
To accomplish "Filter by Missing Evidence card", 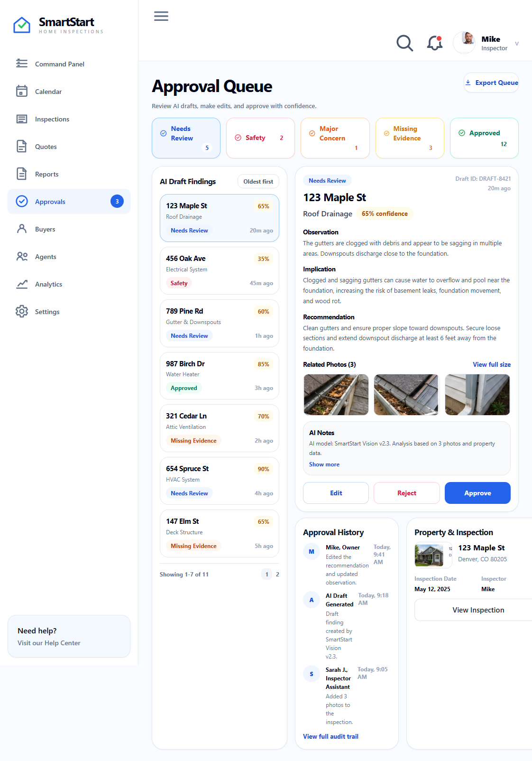I will tap(410, 138).
